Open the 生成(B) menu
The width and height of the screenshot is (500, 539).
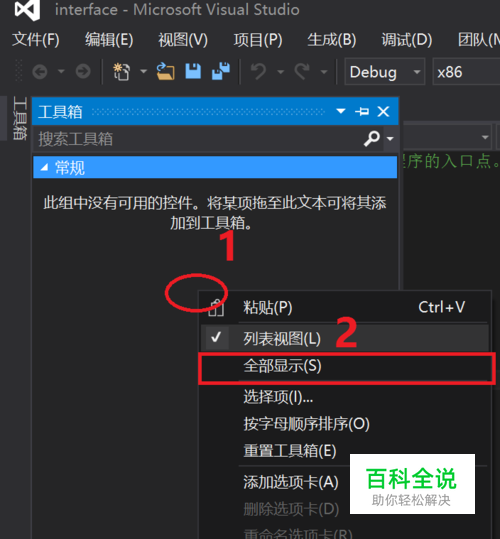pyautogui.click(x=332, y=40)
